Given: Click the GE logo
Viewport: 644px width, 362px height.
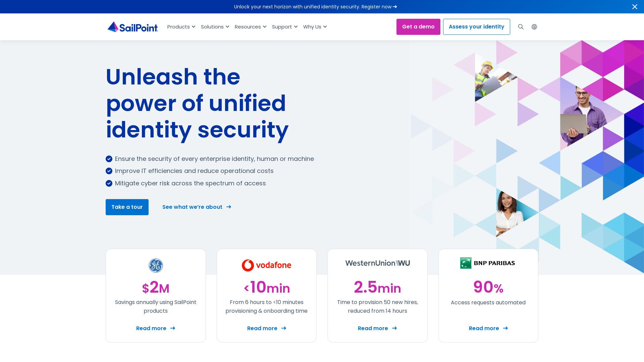Looking at the screenshot, I should coord(156,265).
